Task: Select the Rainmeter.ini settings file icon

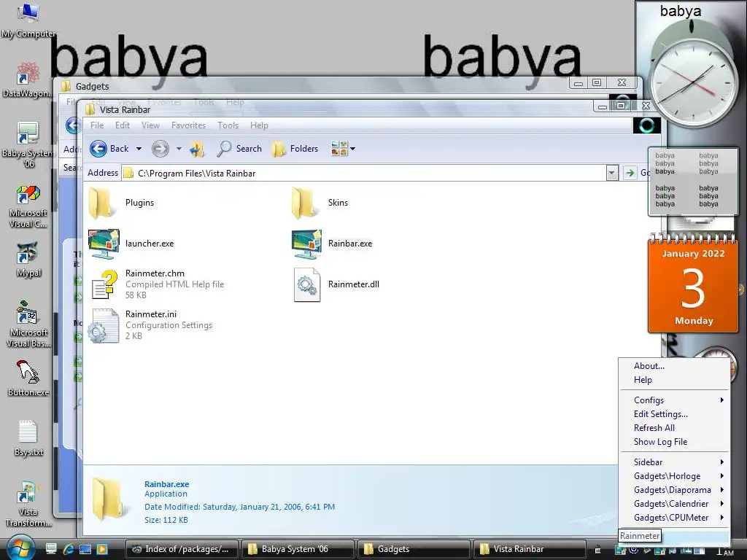Action: 103,326
